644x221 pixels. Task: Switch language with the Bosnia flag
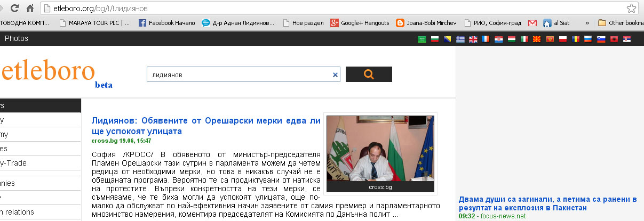447,39
